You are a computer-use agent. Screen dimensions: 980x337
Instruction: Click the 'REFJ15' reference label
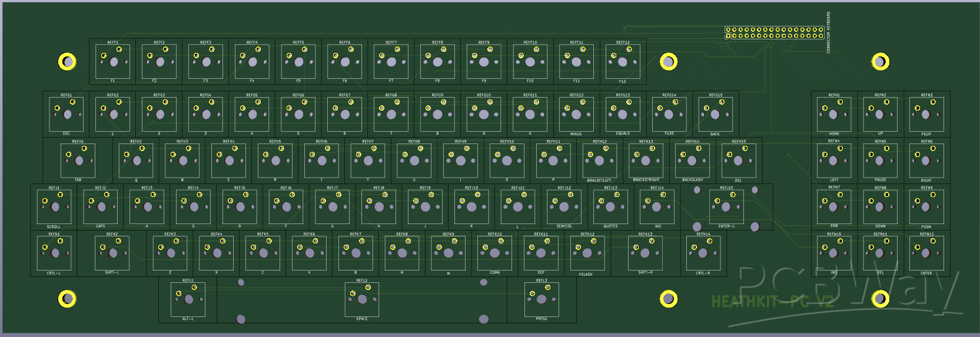point(726,188)
